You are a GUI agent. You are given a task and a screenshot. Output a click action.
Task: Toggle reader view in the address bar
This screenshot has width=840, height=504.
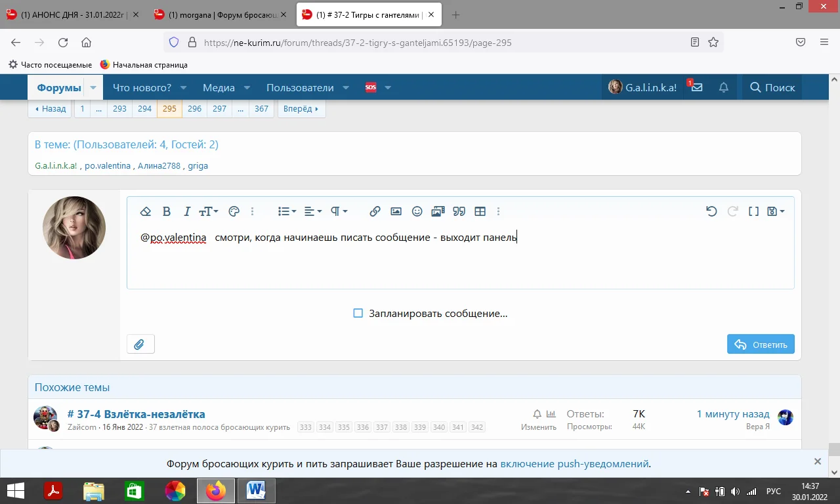[x=695, y=43]
